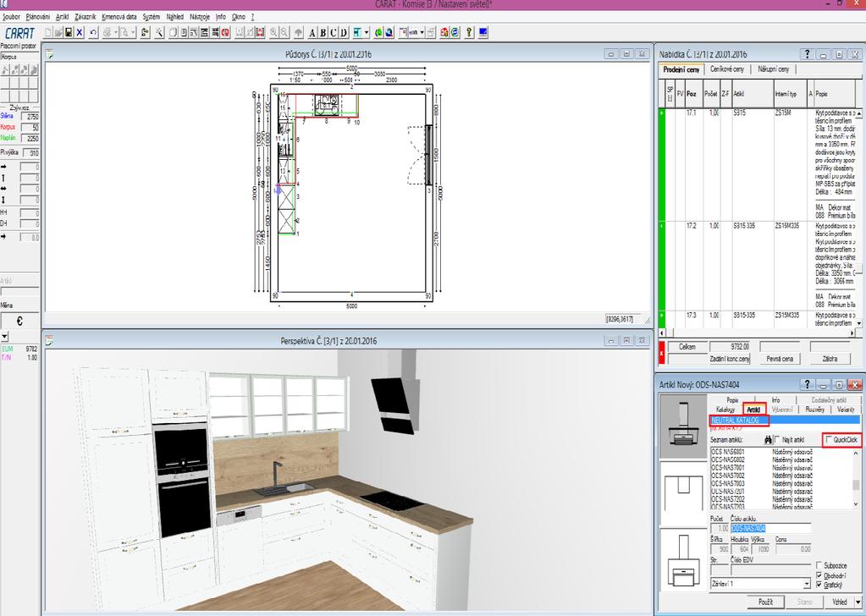Open the Plánování menu
The image size is (866, 616).
[x=37, y=17]
